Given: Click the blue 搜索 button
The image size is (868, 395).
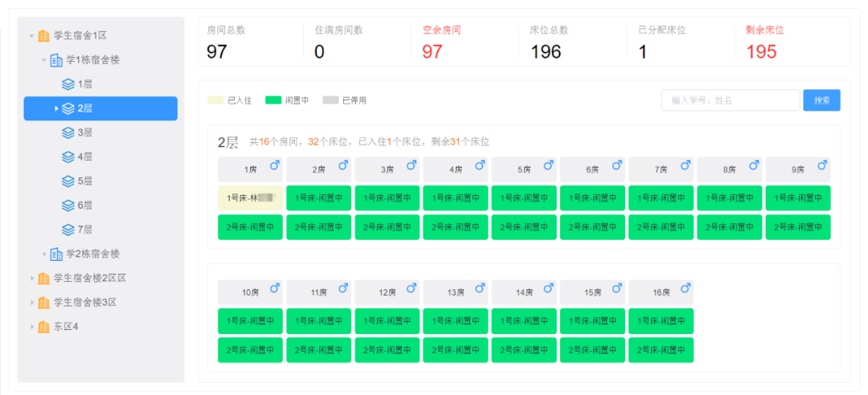Looking at the screenshot, I should pyautogui.click(x=821, y=100).
